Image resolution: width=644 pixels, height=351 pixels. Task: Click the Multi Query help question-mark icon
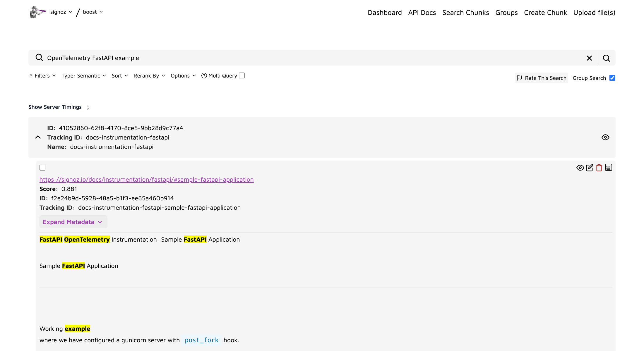tap(204, 76)
